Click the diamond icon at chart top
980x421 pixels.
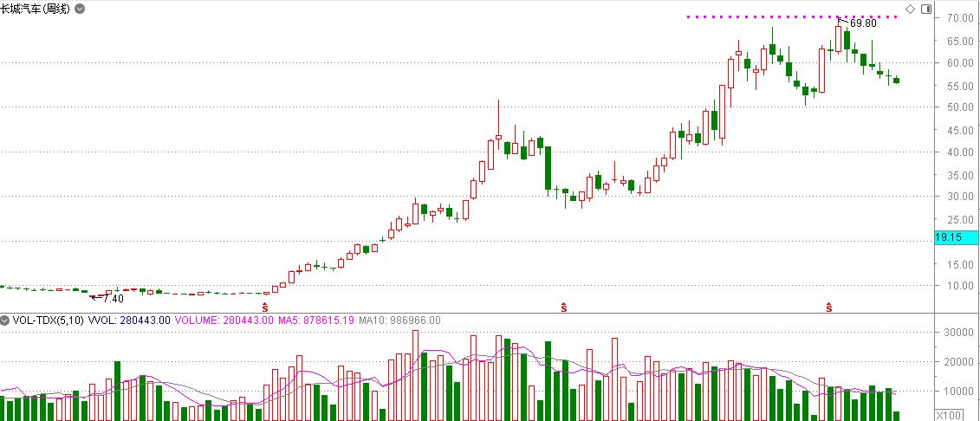910,9
